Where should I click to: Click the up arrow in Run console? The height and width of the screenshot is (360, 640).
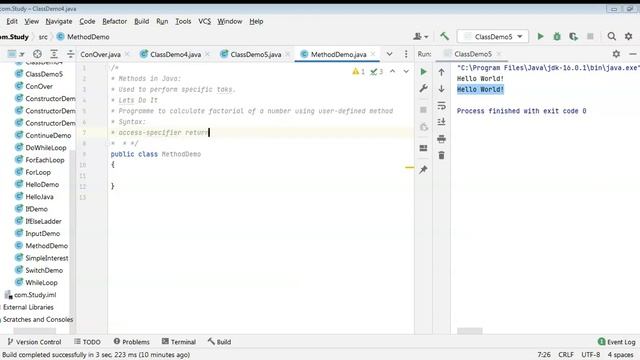[441, 72]
